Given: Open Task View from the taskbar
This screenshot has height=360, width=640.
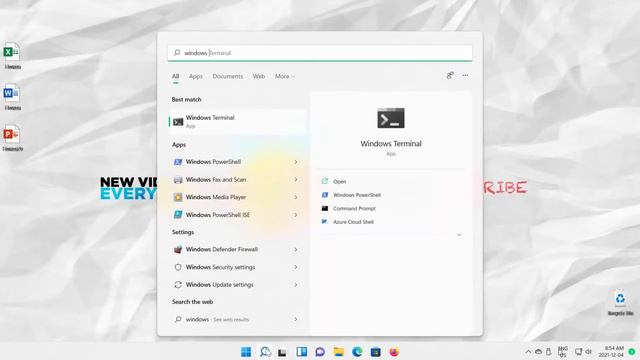Looking at the screenshot, I should tap(282, 352).
